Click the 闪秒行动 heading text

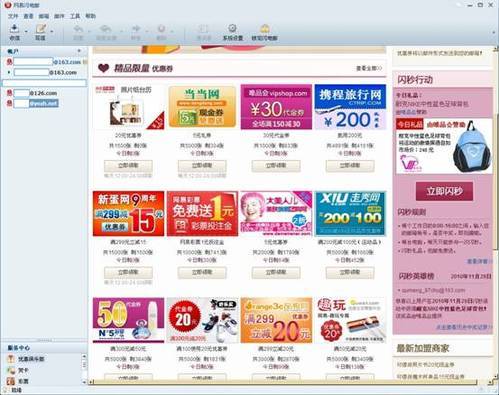[415, 80]
